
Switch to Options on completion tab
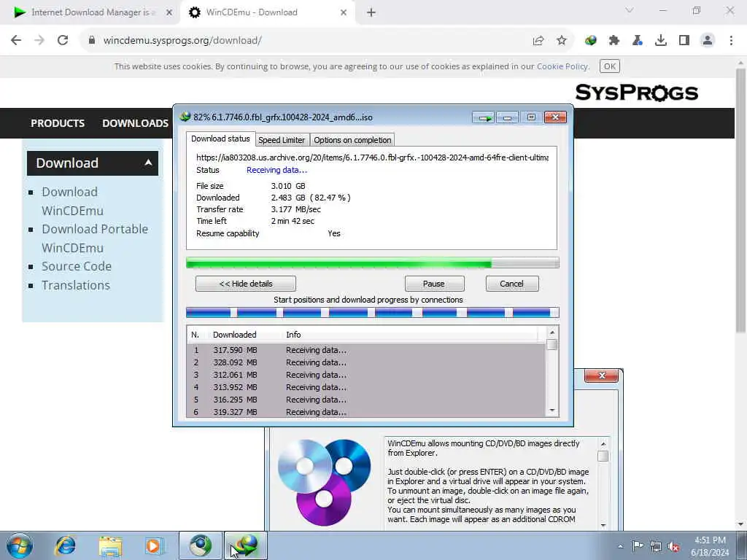tap(352, 140)
